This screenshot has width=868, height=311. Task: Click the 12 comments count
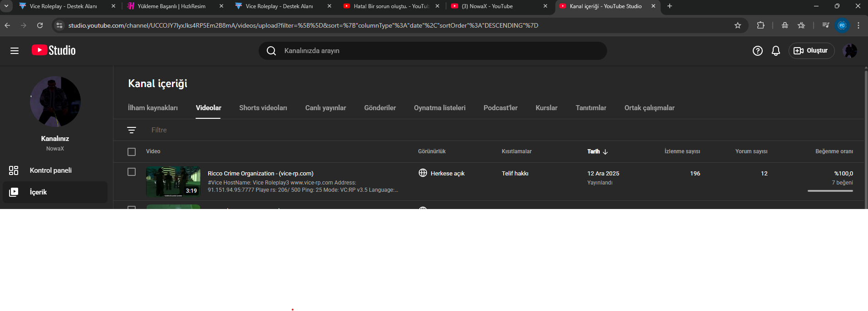[x=764, y=174]
